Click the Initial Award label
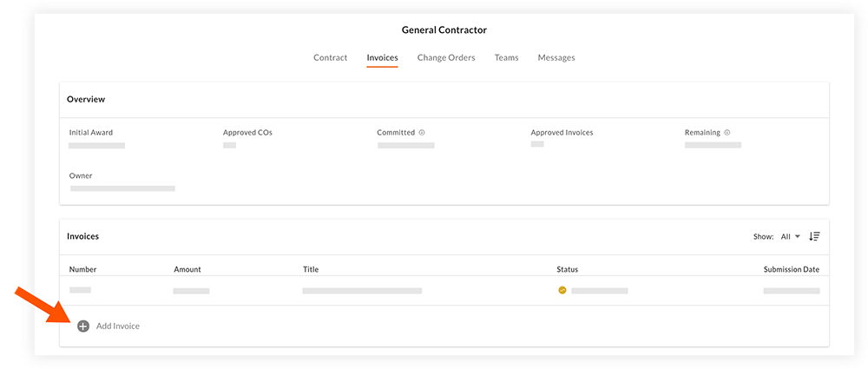This screenshot has height=369, width=868. pos(91,133)
